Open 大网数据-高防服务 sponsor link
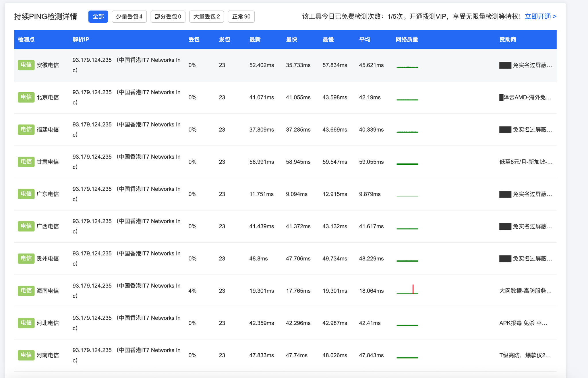588x378 pixels. pos(525,291)
